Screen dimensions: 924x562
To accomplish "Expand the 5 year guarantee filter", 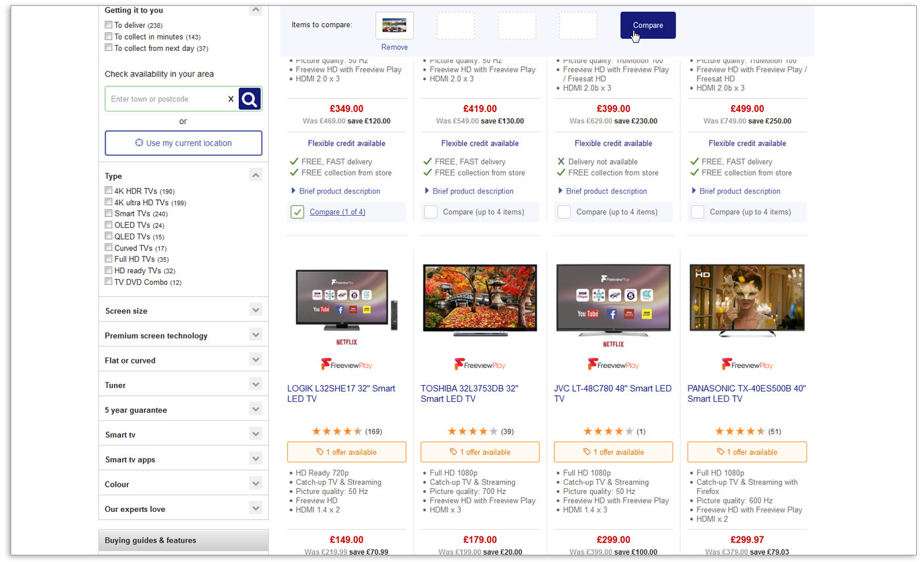I will coord(255,409).
